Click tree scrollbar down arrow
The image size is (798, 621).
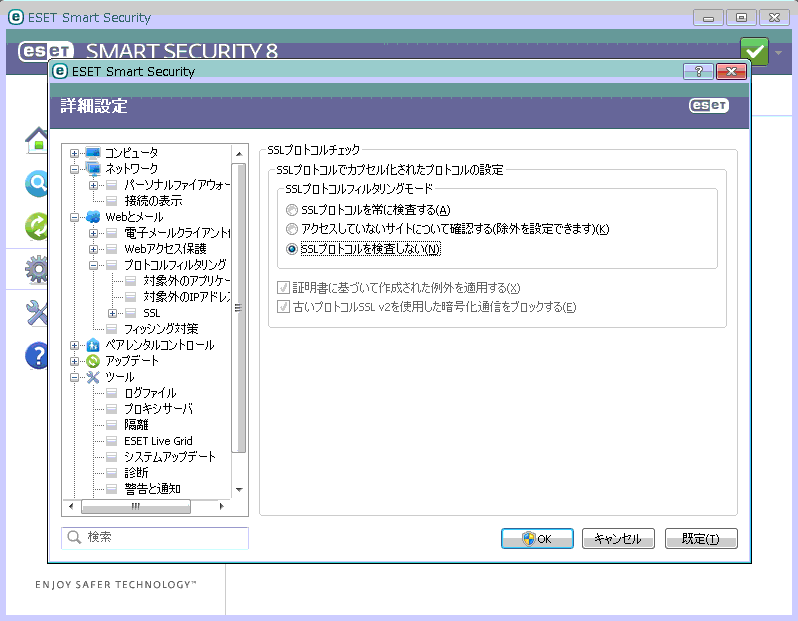pyautogui.click(x=239, y=490)
